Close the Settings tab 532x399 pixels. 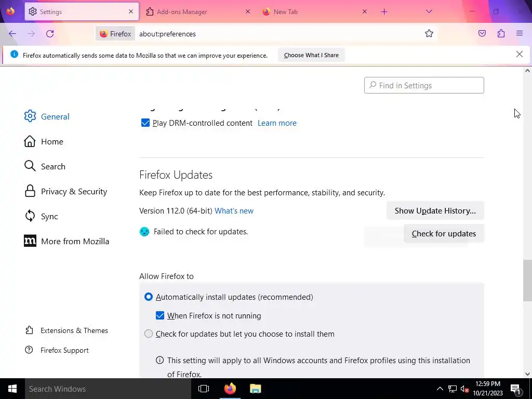tap(130, 11)
